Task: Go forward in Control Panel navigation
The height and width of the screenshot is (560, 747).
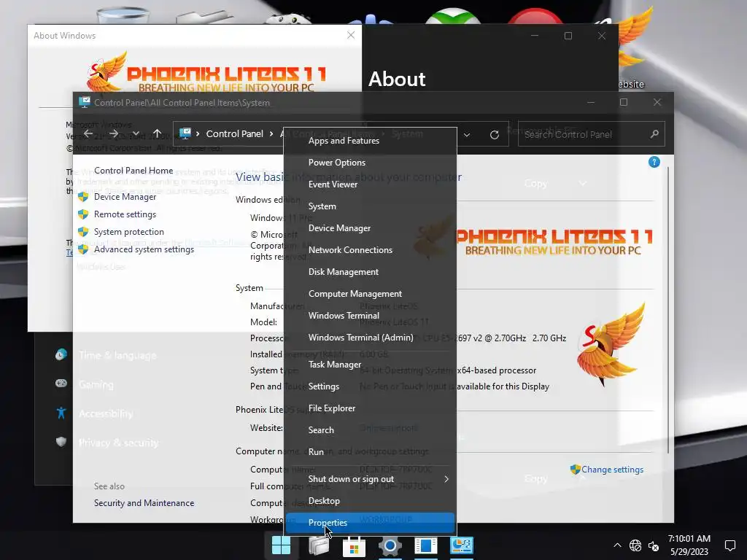Action: point(113,134)
